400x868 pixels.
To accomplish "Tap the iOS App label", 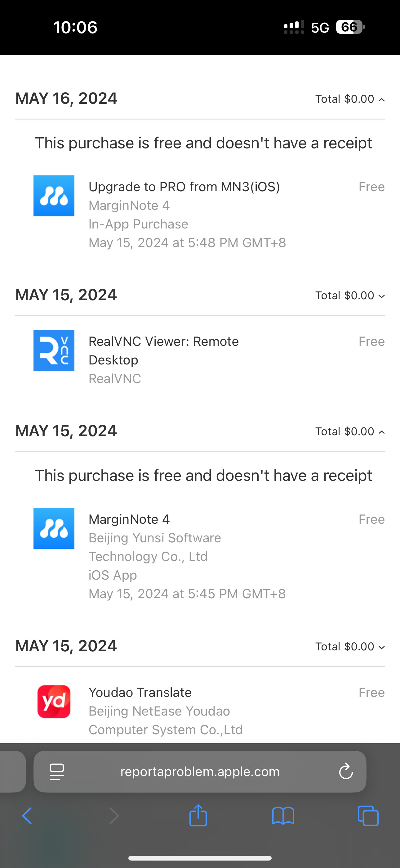I will point(113,575).
